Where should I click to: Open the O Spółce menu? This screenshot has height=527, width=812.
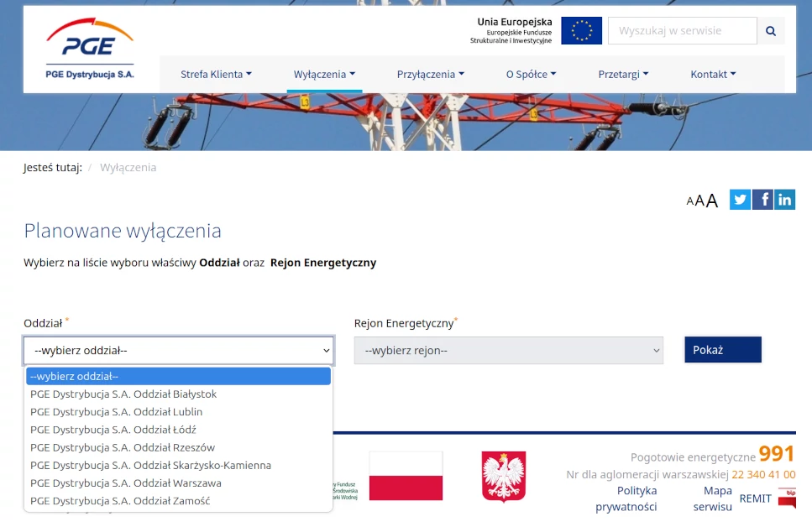click(x=531, y=74)
